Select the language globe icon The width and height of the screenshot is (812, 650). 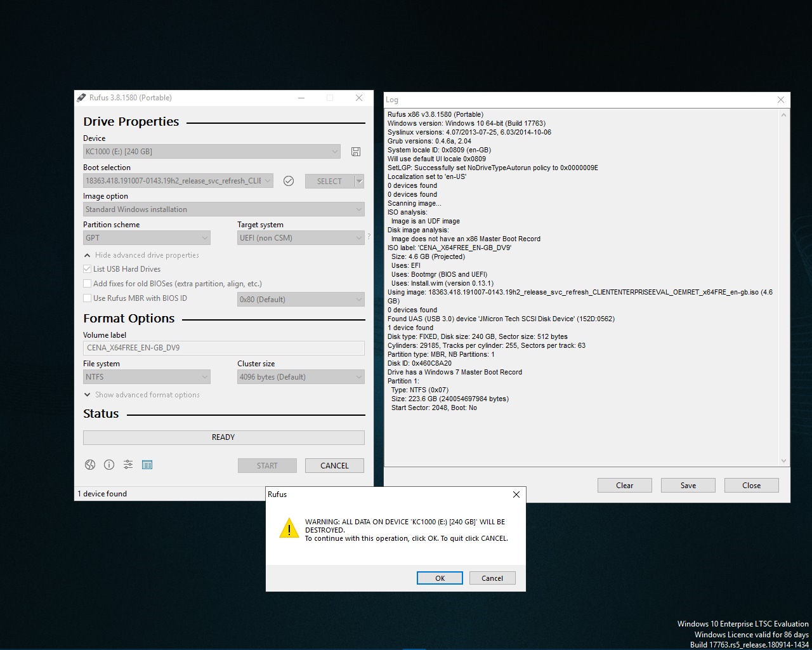(89, 465)
